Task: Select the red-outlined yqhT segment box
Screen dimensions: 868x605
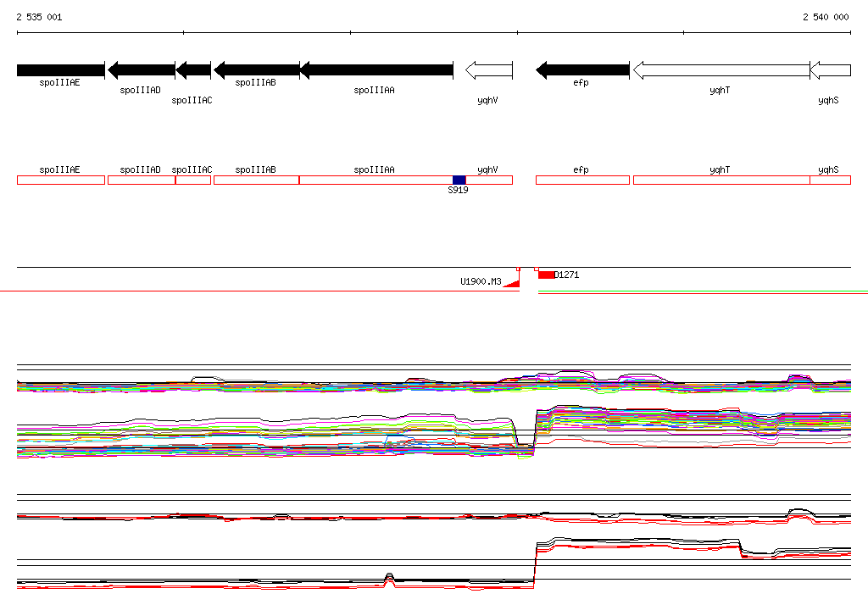Action: point(721,180)
